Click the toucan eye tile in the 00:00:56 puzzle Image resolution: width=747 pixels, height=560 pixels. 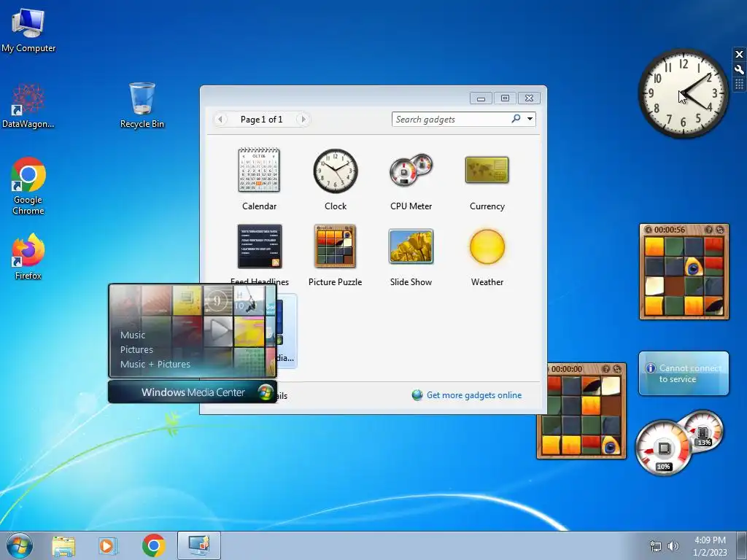[x=694, y=267]
